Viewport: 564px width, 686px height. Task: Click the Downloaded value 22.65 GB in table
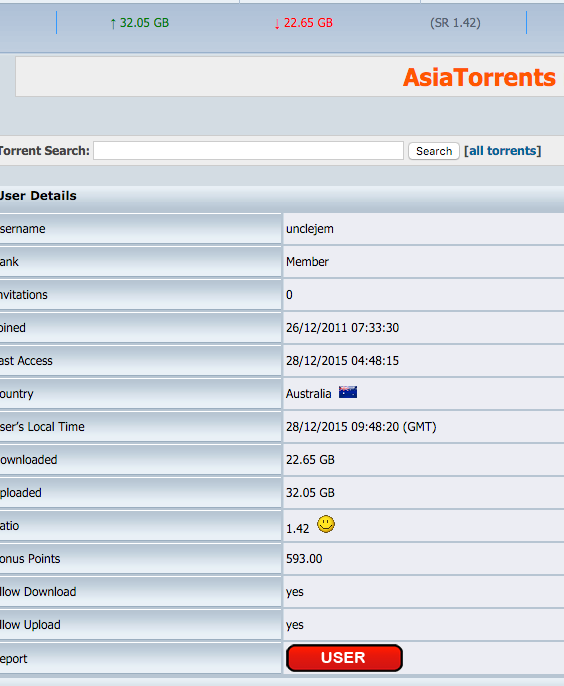pos(310,460)
